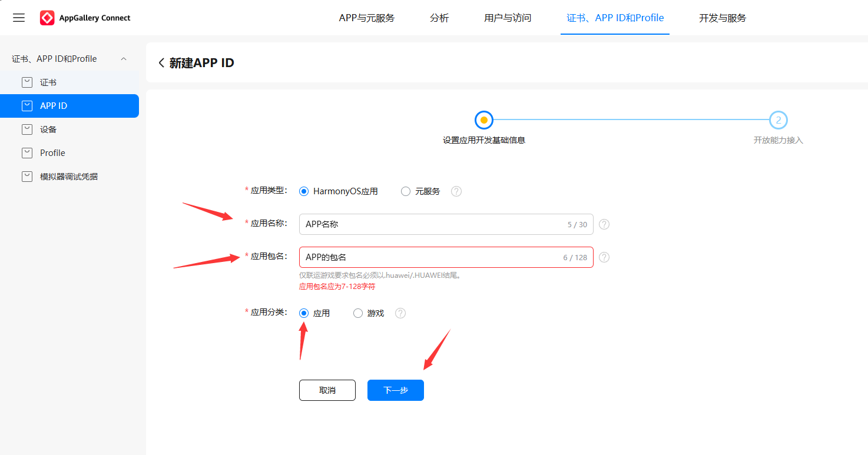Click the back arrow beside 新建APP ID

pos(161,63)
